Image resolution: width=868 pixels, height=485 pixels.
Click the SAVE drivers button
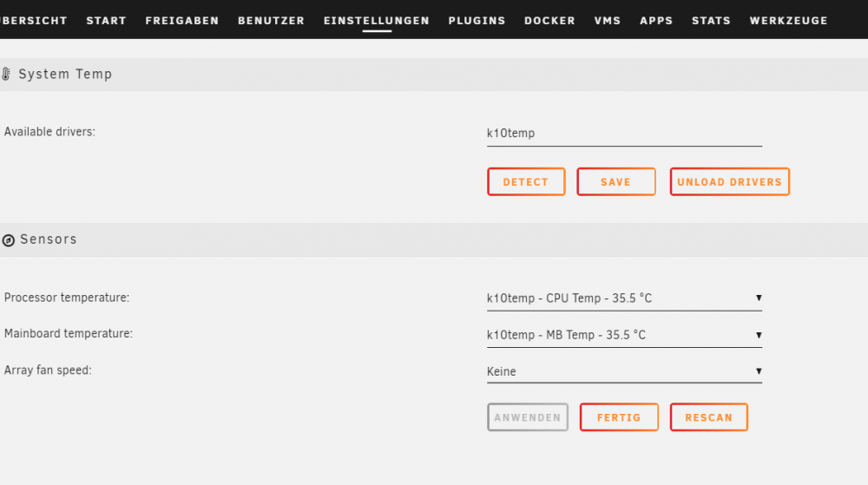(x=615, y=182)
